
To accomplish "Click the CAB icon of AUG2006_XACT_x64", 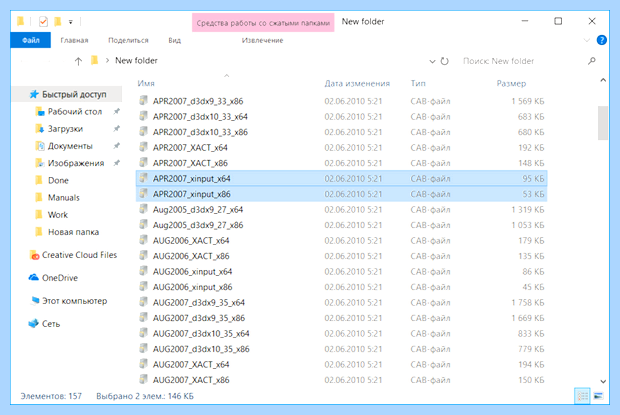I will click(x=143, y=240).
